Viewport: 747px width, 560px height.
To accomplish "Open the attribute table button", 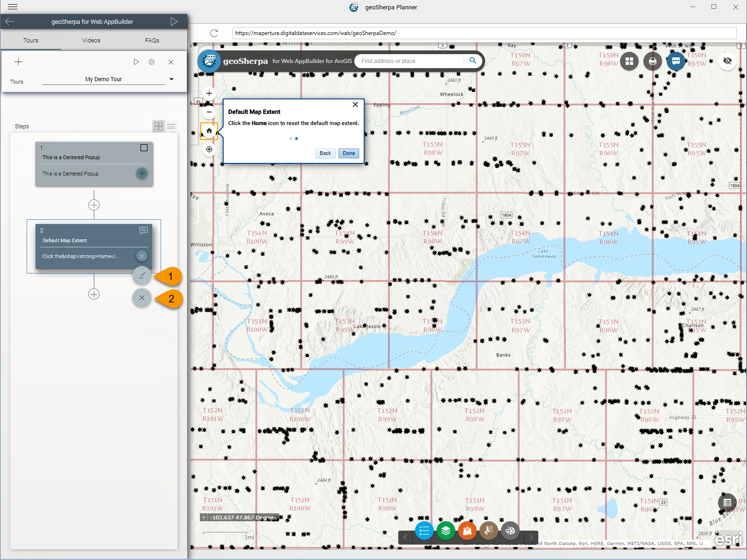I will click(x=727, y=503).
